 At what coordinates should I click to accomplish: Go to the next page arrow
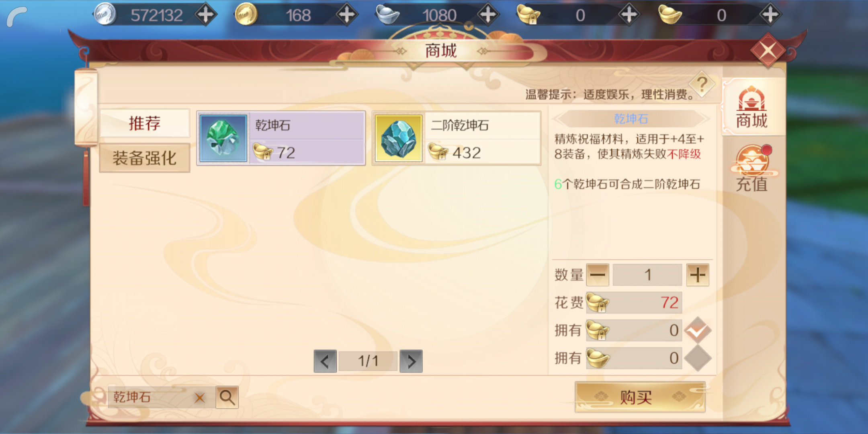411,361
